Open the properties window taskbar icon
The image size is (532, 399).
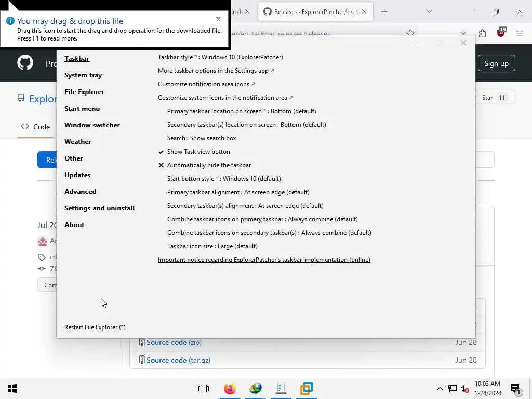[x=281, y=389]
